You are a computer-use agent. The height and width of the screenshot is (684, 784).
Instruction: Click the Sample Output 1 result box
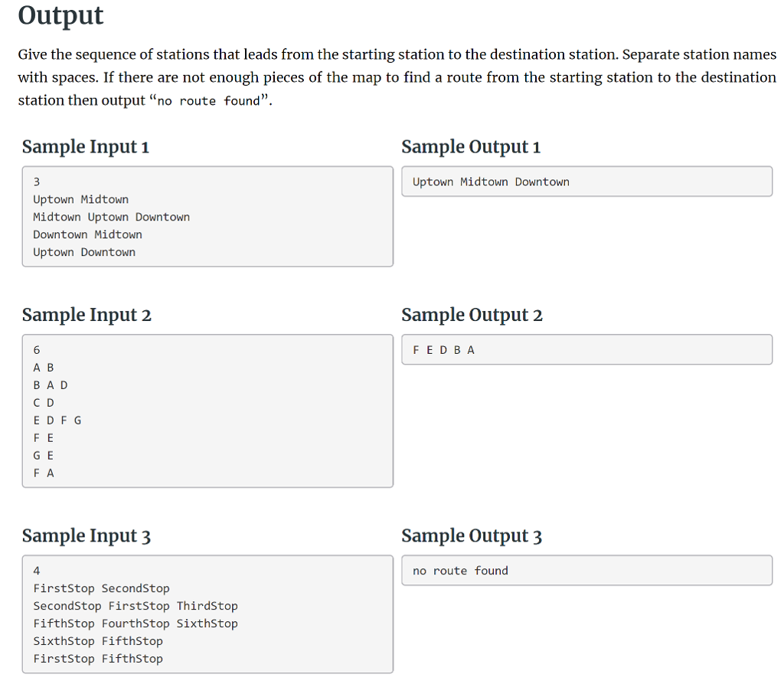[586, 182]
